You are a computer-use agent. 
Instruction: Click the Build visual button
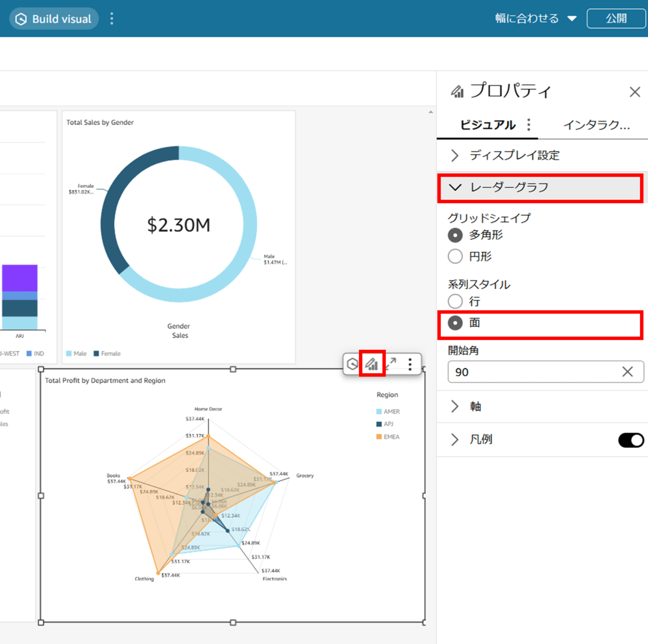54,19
